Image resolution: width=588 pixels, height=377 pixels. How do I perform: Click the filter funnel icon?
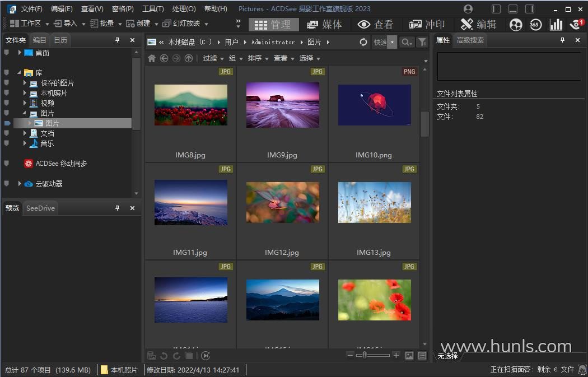(x=422, y=42)
